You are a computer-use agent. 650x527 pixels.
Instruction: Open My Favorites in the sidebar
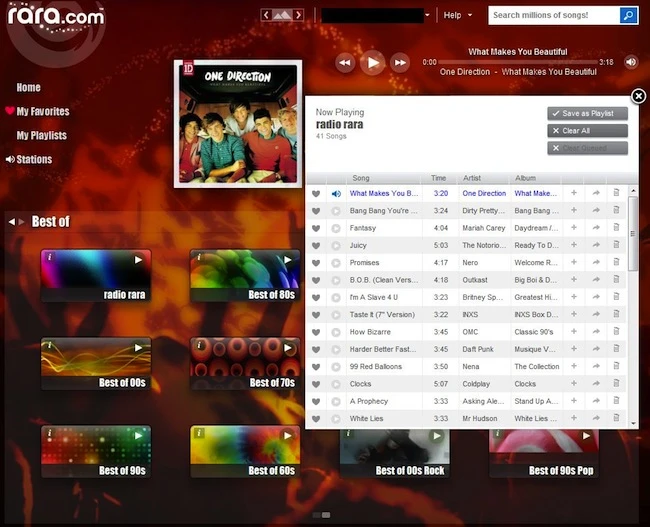point(43,111)
